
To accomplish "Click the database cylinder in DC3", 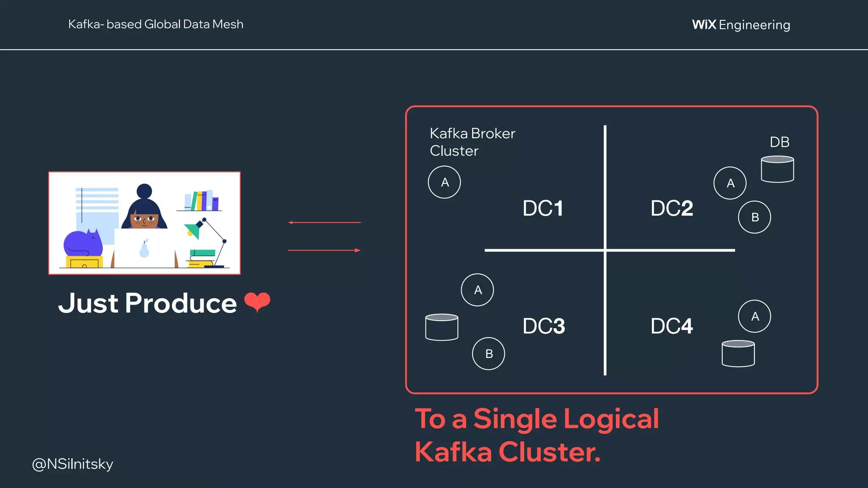I will pos(442,327).
